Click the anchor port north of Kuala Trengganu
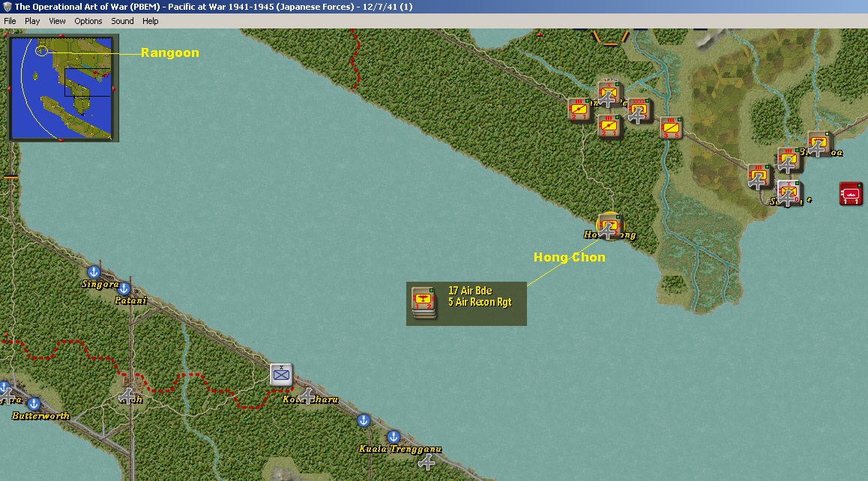The image size is (868, 481). coord(363,420)
